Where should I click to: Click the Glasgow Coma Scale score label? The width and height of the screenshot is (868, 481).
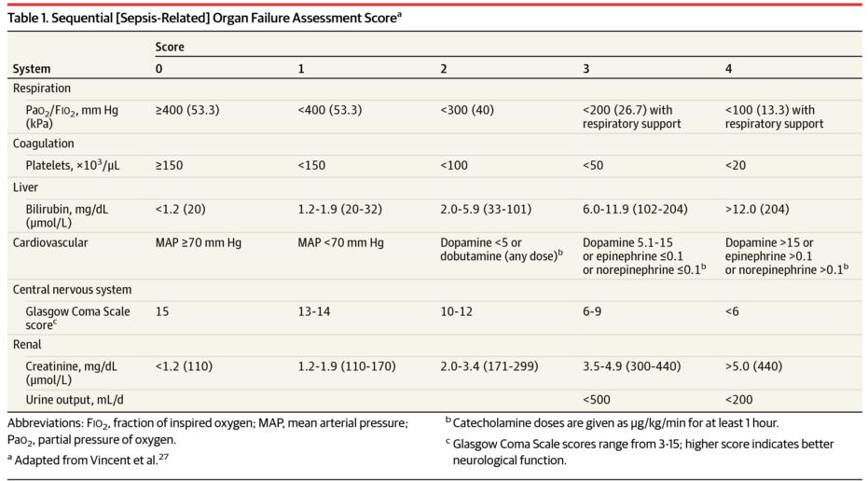coord(77,318)
